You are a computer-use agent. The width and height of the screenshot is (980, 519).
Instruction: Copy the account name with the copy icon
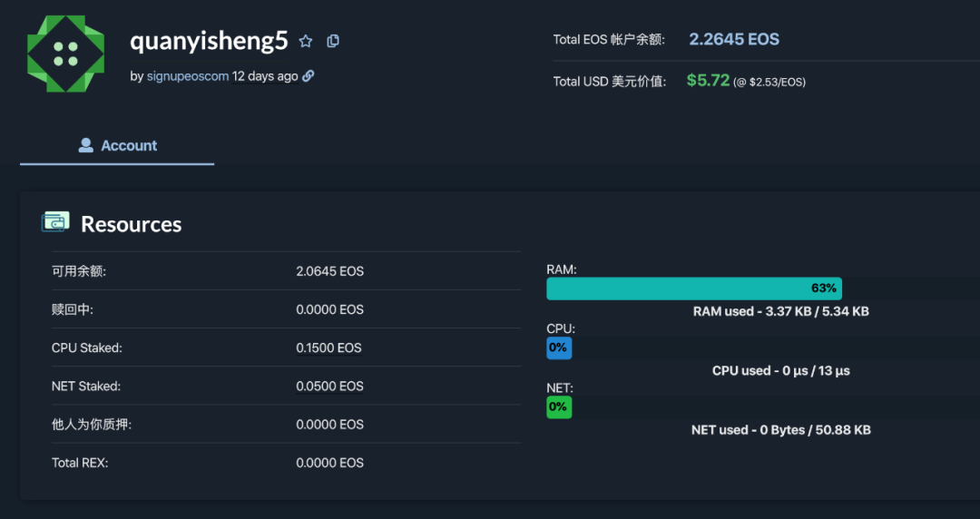click(x=333, y=41)
